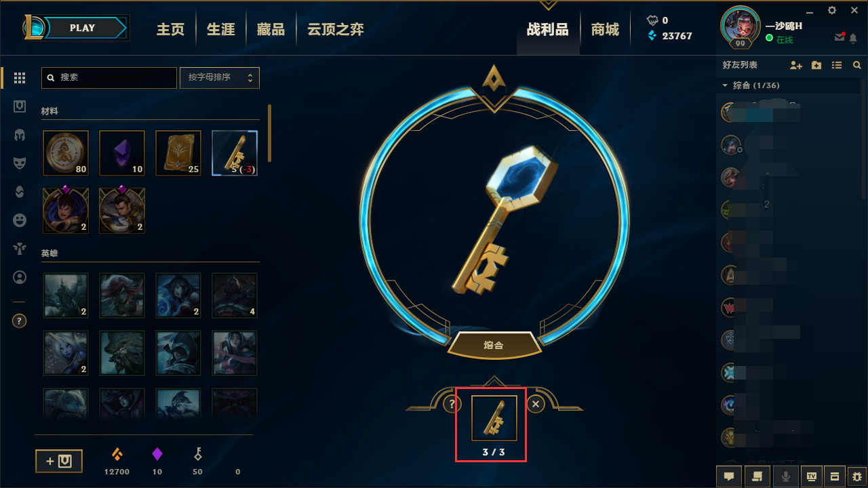Filter loot by chests icon

tap(20, 106)
